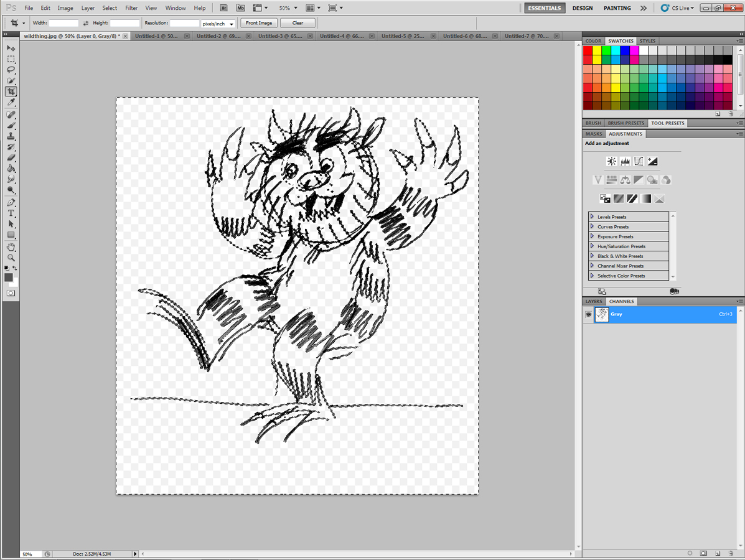Open the Brush Presets tab
Viewport: 745px width, 560px height.
pos(626,123)
